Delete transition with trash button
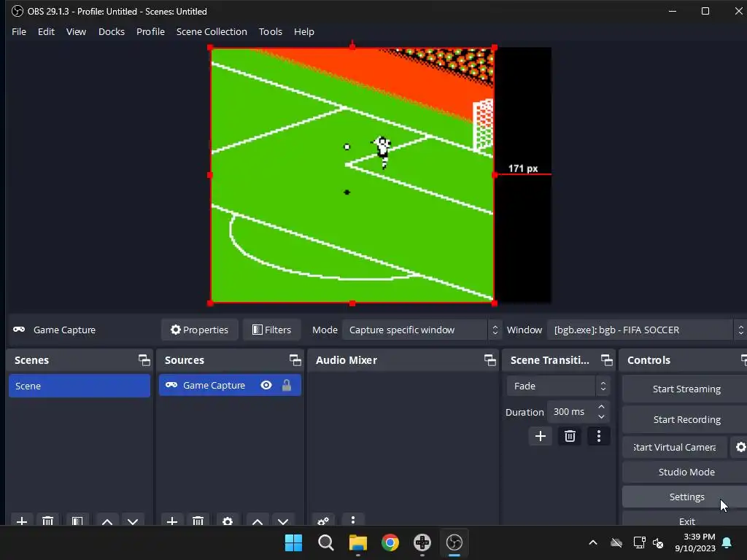Screen dimensions: 747x560 click(x=570, y=436)
